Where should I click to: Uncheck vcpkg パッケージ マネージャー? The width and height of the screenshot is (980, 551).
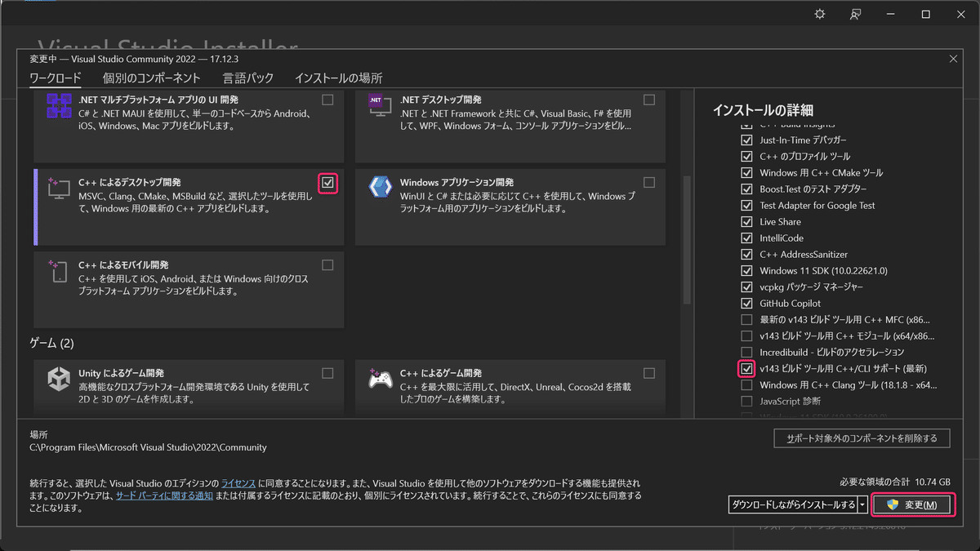point(746,287)
